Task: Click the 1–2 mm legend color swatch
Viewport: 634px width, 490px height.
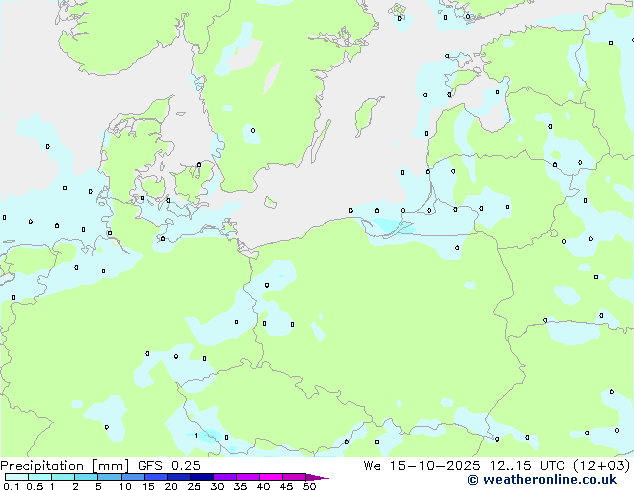Action: (x=63, y=477)
